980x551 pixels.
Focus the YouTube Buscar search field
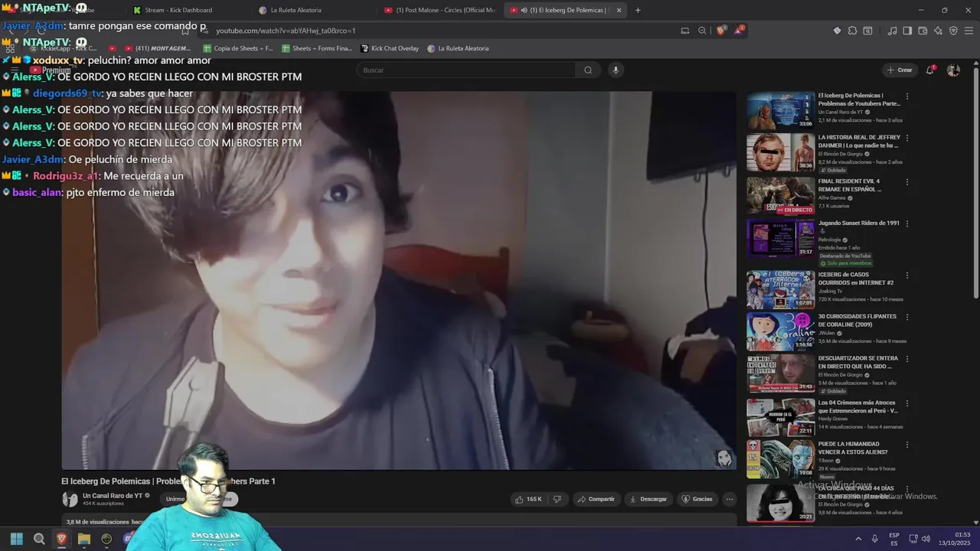467,70
